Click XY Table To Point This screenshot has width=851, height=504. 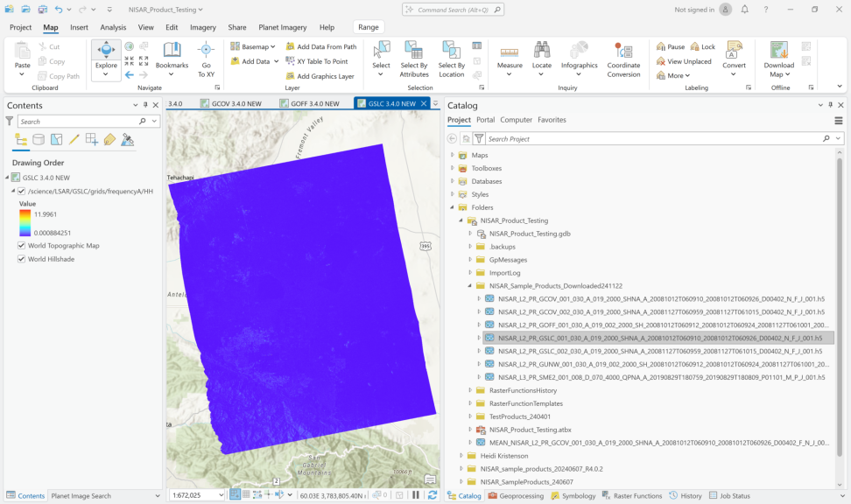click(317, 61)
